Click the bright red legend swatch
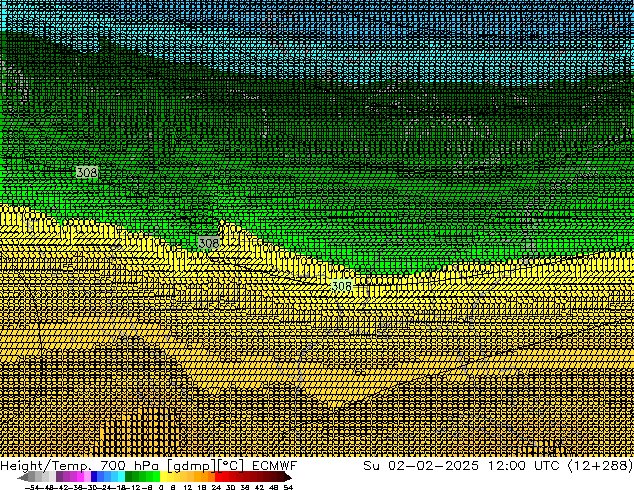 tap(218, 477)
